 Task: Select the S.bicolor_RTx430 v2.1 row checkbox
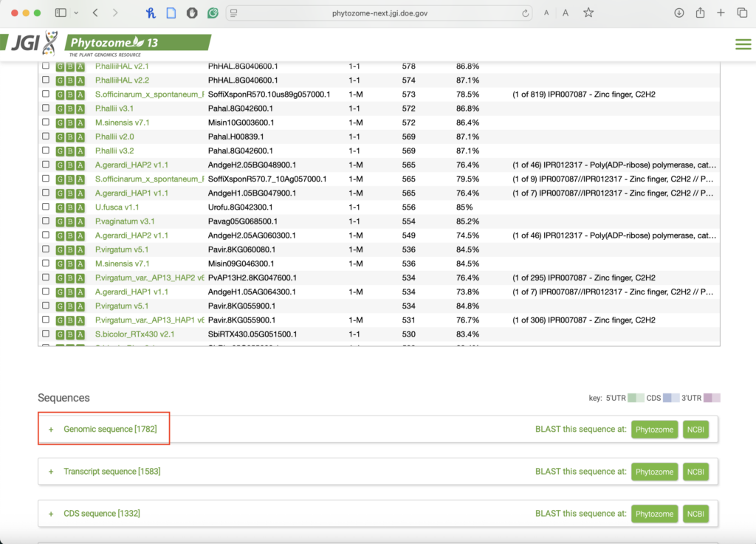[x=46, y=334]
